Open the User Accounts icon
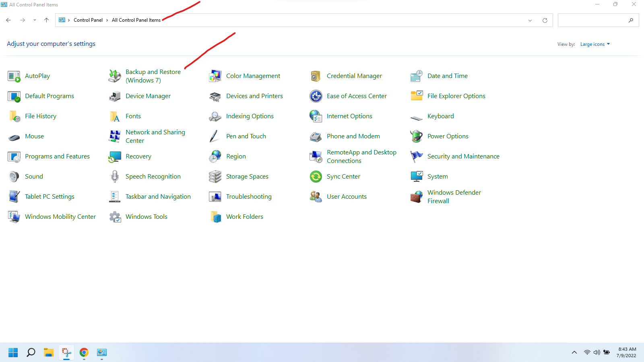Image resolution: width=644 pixels, height=362 pixels. click(x=316, y=197)
